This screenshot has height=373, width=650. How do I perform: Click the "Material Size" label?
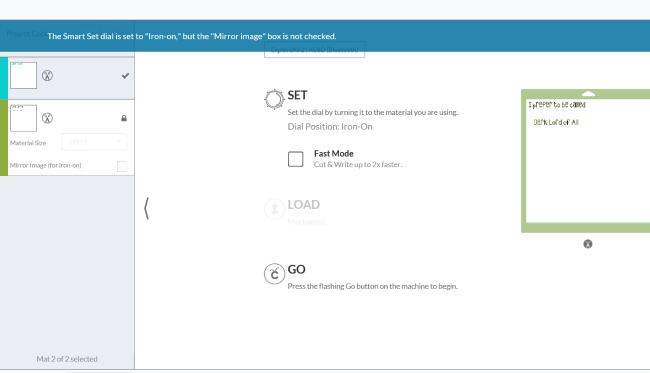(x=28, y=143)
